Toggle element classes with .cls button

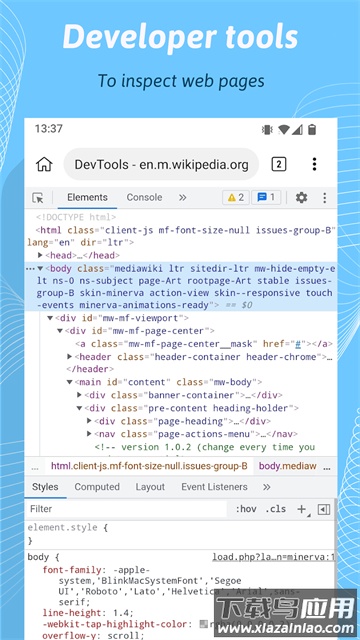pyautogui.click(x=276, y=509)
